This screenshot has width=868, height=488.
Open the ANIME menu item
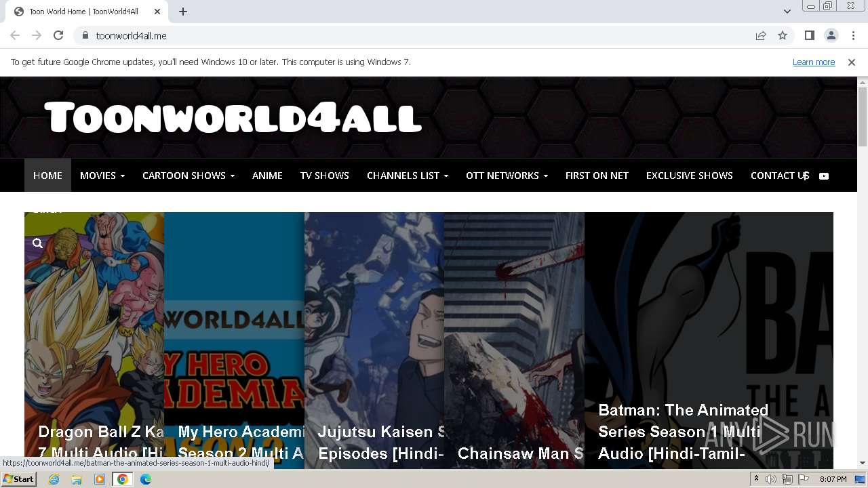coord(267,175)
